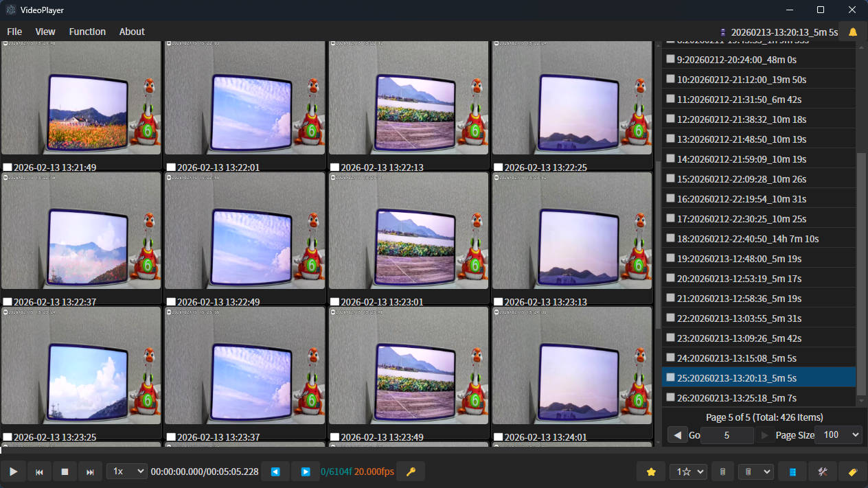Open the Function menu
Viewport: 868px width, 488px height.
tap(87, 32)
